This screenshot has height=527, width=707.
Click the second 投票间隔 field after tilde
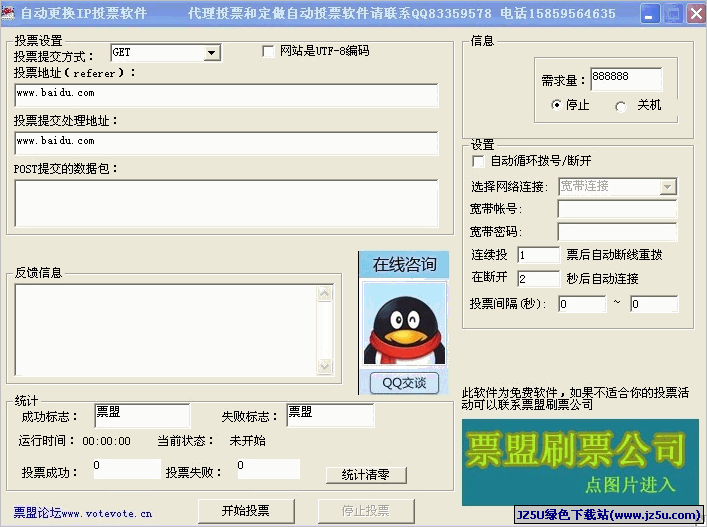pos(654,304)
